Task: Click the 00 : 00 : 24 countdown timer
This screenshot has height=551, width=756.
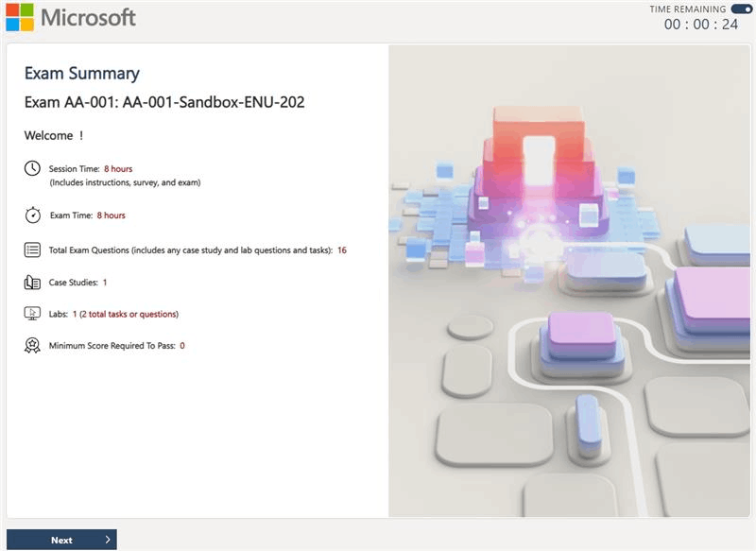Action: (701, 25)
